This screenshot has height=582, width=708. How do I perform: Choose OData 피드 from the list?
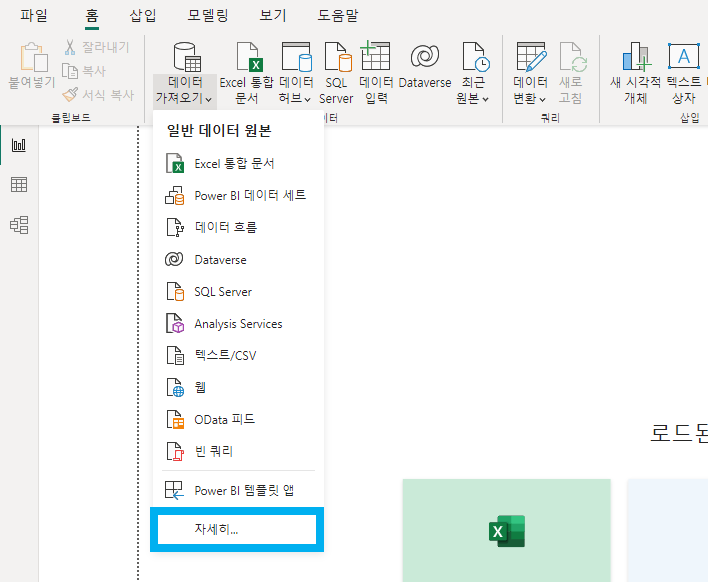238,419
